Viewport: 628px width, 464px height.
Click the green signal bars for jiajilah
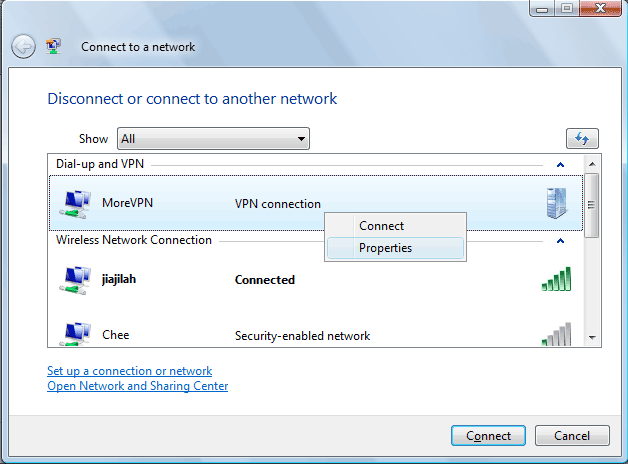[556, 279]
